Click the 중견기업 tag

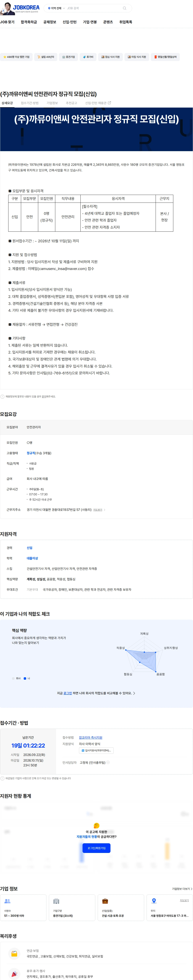click(x=69, y=57)
